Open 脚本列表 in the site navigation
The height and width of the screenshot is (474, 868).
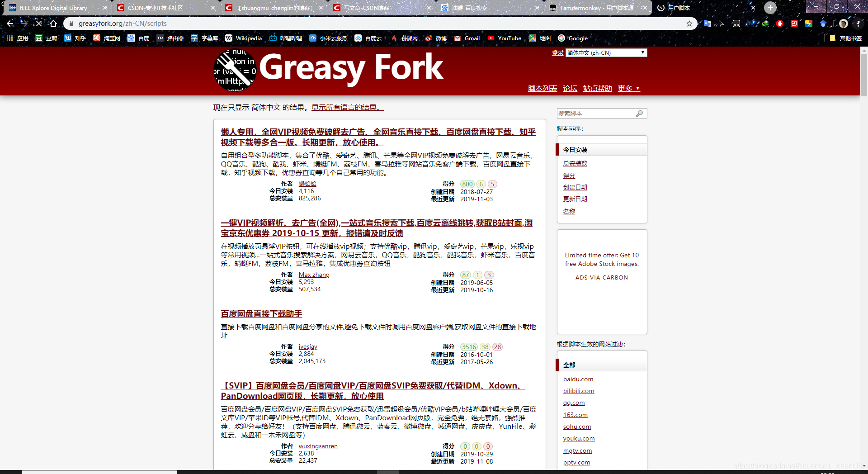click(x=542, y=89)
